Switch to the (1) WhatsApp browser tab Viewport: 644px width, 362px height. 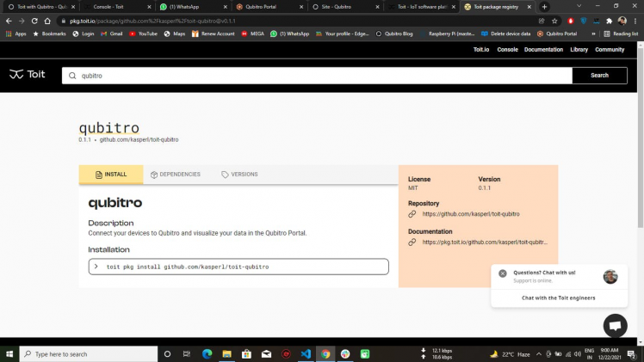pyautogui.click(x=193, y=7)
